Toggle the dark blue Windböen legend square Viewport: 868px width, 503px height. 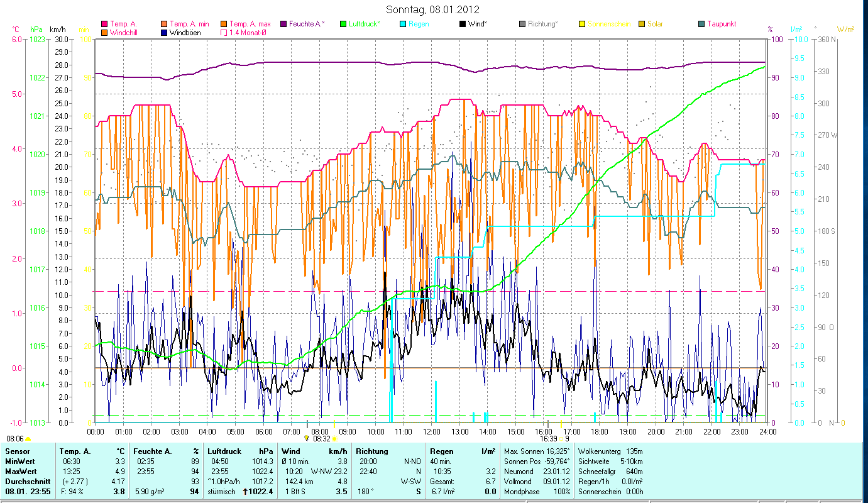coord(164,32)
